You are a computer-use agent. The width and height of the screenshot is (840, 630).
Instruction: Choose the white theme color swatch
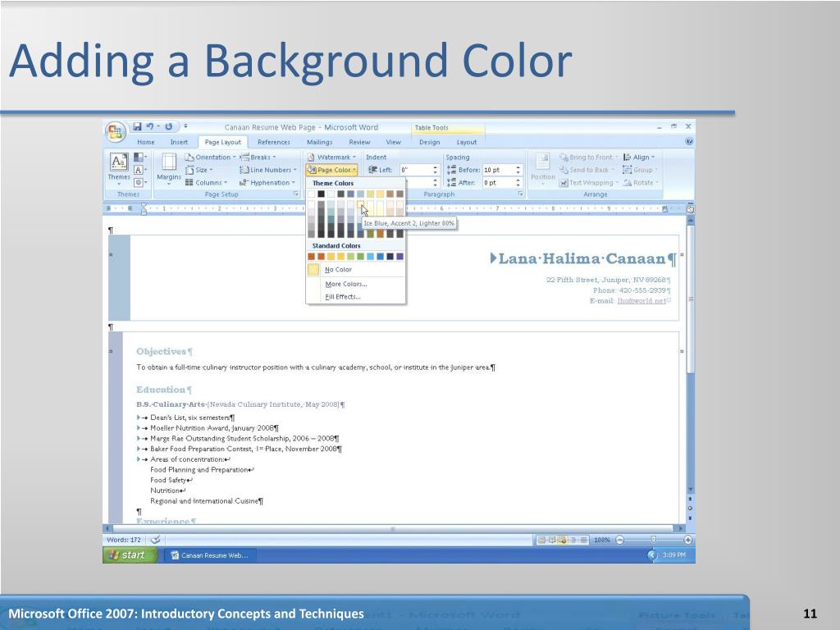coord(311,194)
